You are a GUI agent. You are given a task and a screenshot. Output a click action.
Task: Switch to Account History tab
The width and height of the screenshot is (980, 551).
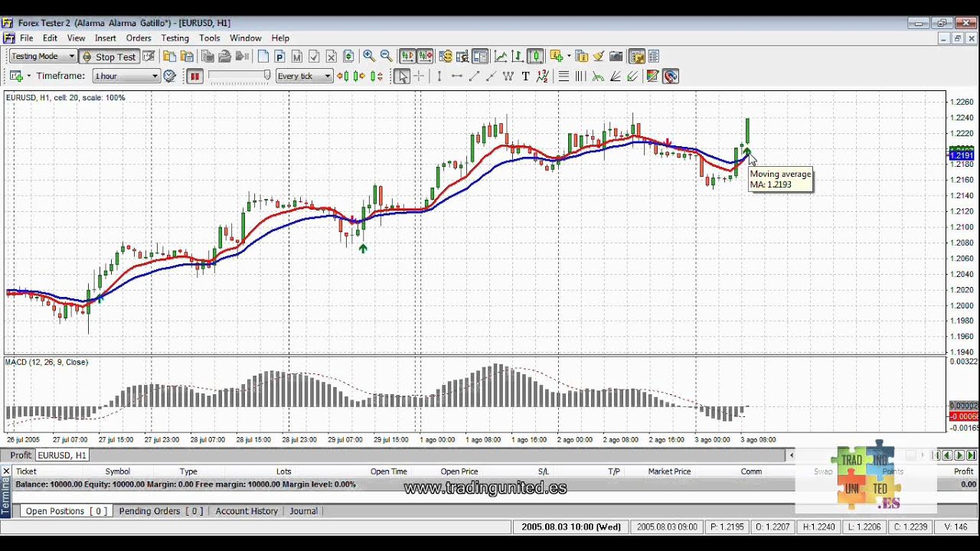(x=247, y=511)
